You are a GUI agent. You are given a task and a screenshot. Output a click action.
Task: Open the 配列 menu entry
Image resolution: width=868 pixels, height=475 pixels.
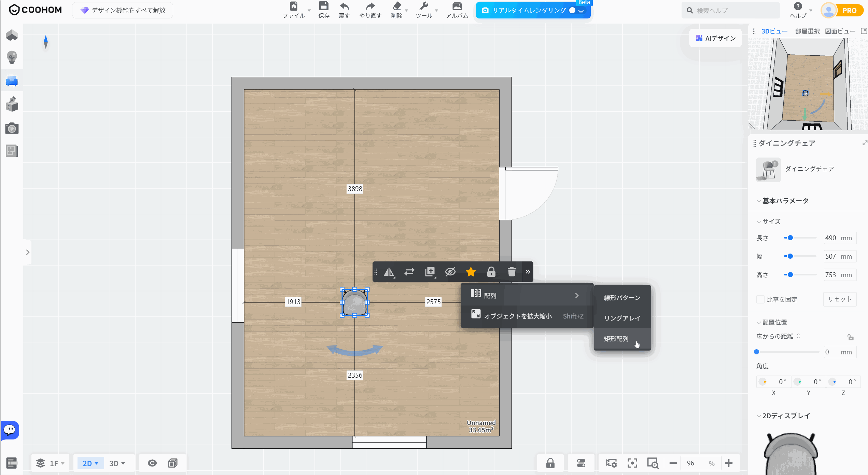(x=527, y=295)
